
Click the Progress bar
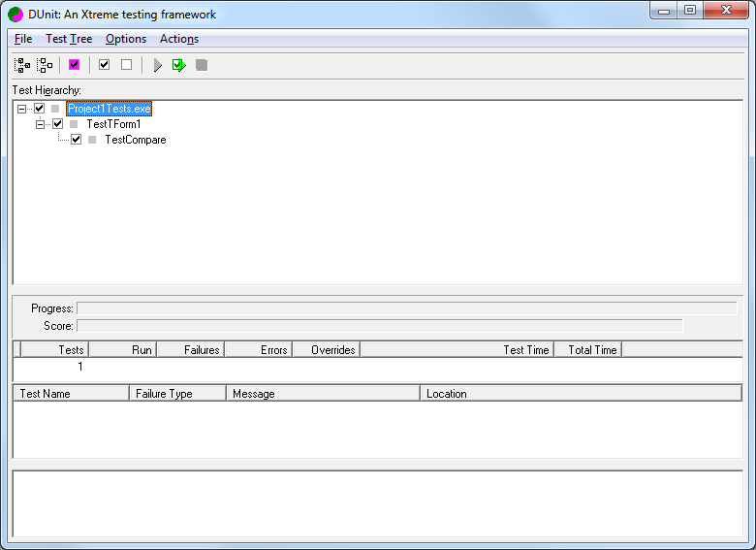(x=407, y=308)
